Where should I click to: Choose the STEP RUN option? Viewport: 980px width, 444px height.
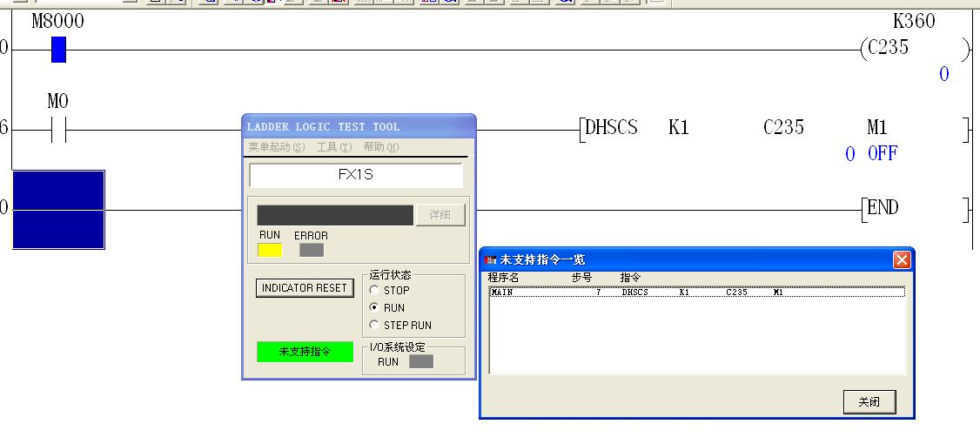click(x=375, y=326)
